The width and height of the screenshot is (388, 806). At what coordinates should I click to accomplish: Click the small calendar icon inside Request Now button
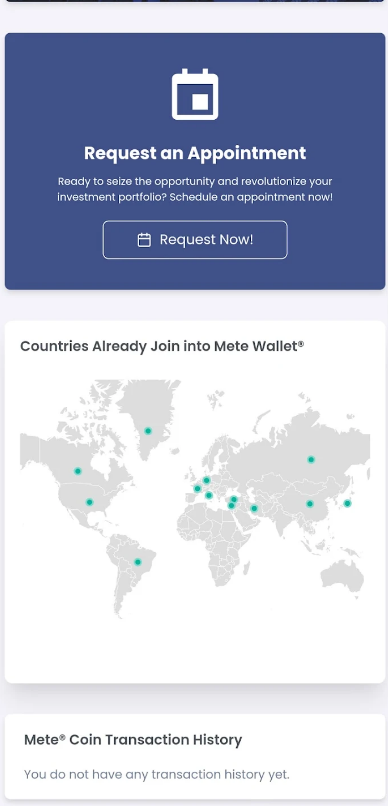tap(144, 240)
